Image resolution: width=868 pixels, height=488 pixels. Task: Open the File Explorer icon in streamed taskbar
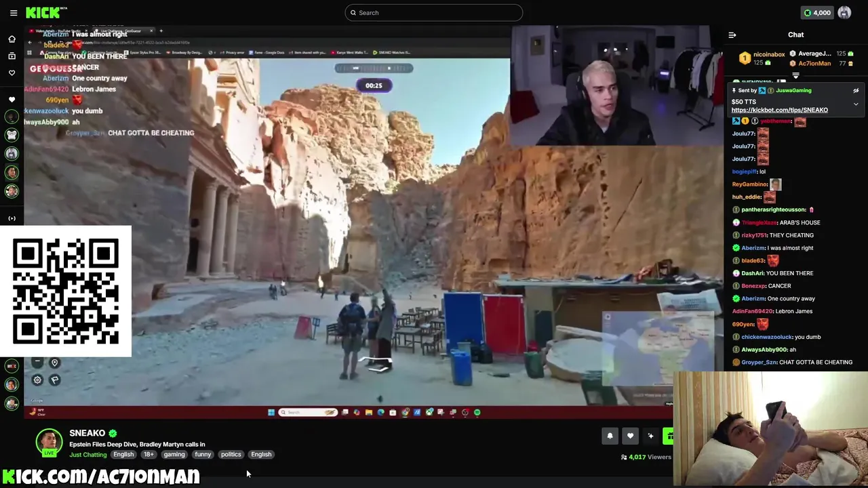368,412
